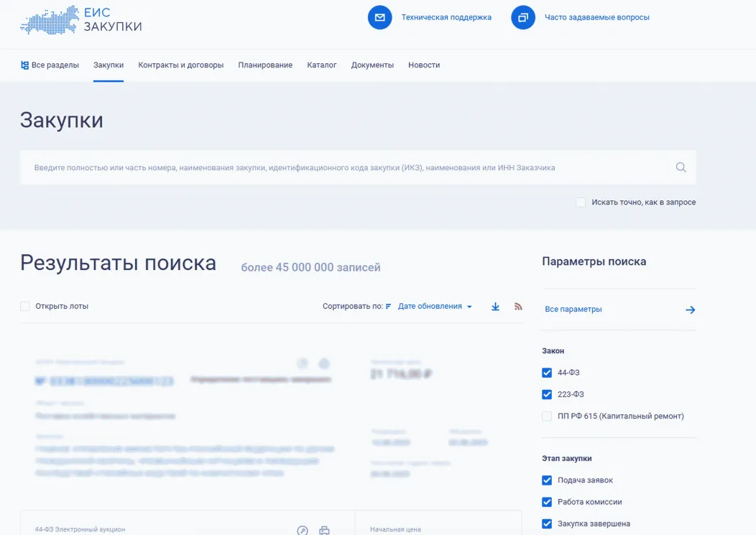Go to Контракты и договоры tab
The image size is (756, 535).
coord(180,65)
